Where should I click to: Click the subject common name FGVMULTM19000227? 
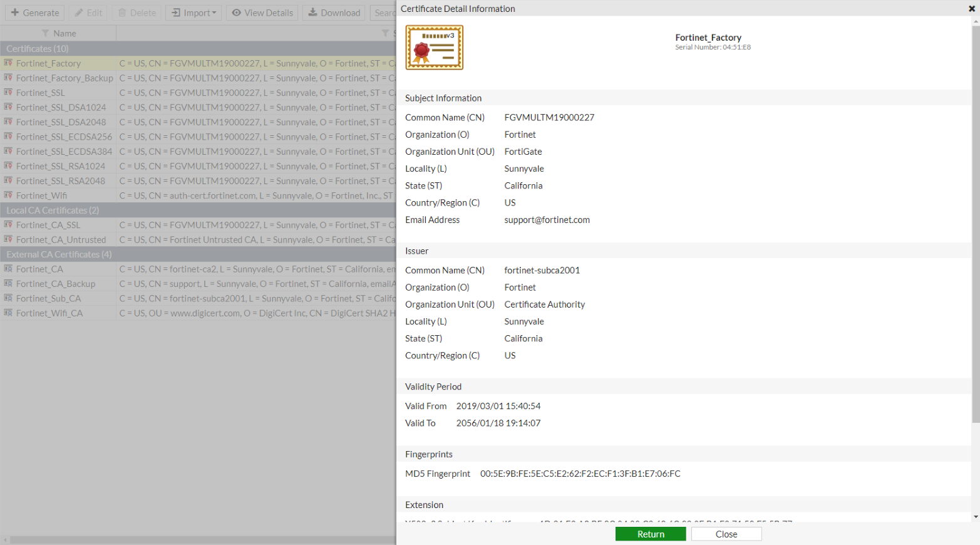tap(549, 117)
